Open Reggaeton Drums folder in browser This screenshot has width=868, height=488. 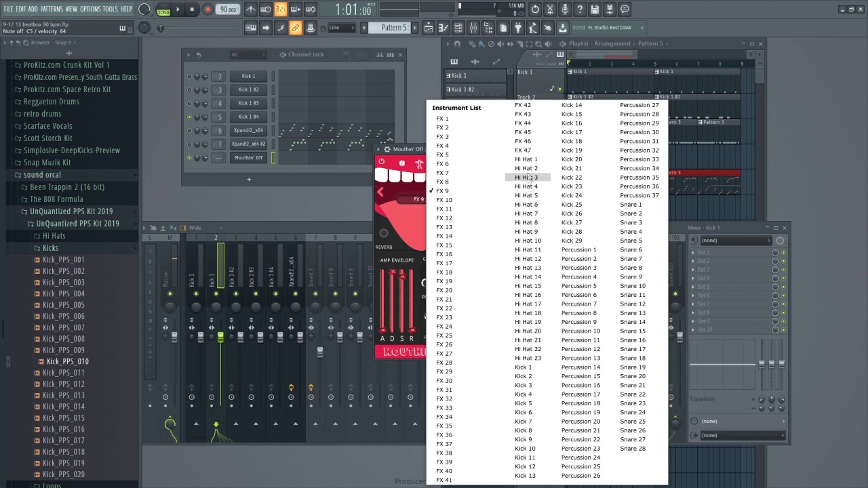(52, 102)
